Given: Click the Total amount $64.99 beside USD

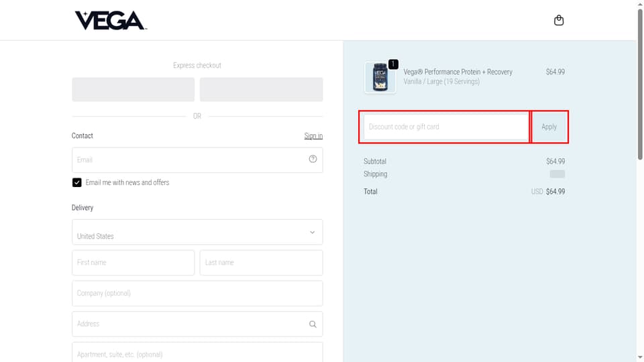Looking at the screenshot, I should coord(555,192).
